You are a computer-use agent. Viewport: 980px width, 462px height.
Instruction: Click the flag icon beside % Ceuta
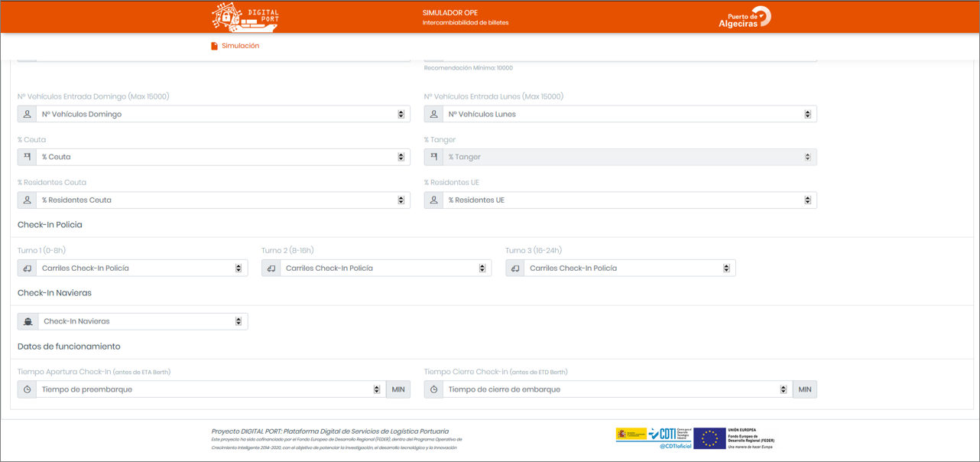click(27, 157)
